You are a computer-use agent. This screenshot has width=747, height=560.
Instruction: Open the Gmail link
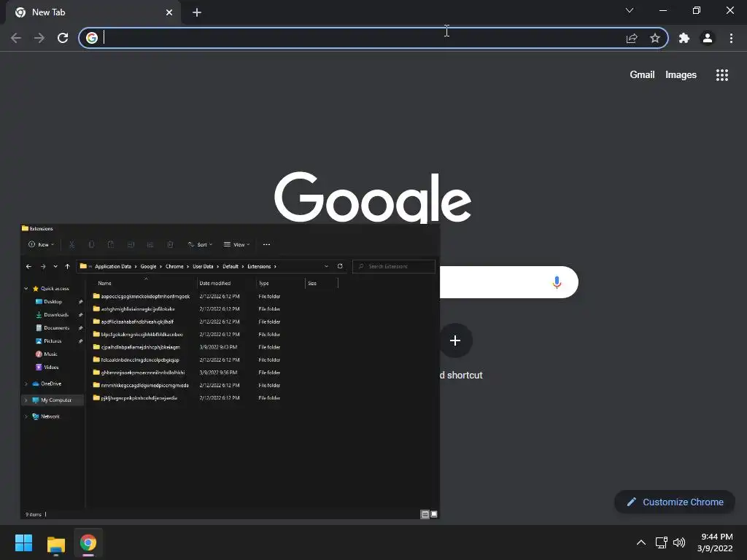click(642, 75)
